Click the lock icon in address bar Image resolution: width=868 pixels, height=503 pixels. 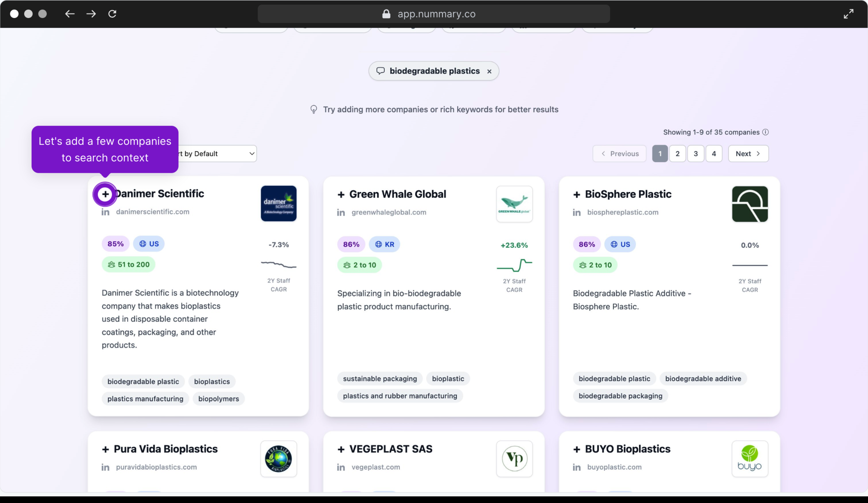point(386,14)
